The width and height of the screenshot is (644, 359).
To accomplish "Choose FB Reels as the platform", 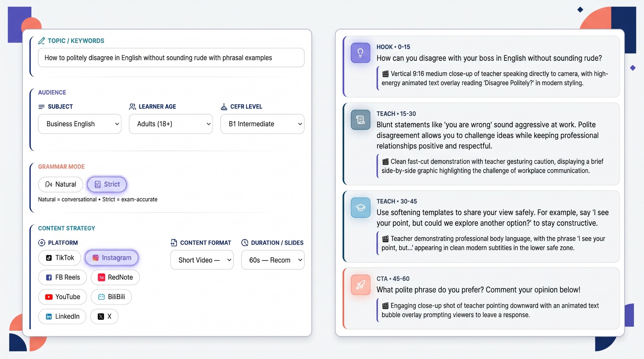I will click(62, 277).
